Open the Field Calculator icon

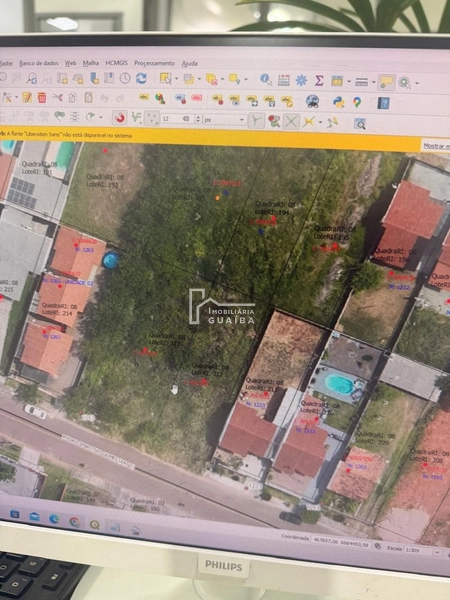(x=284, y=80)
